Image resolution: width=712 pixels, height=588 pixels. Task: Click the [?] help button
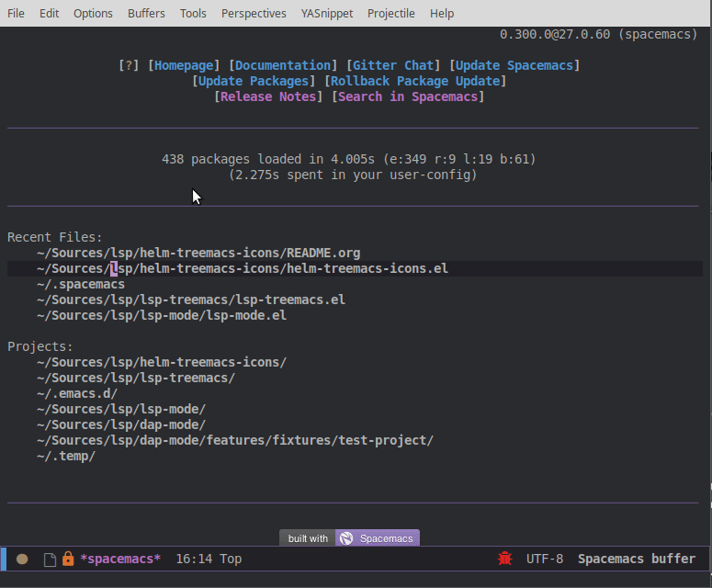[129, 65]
